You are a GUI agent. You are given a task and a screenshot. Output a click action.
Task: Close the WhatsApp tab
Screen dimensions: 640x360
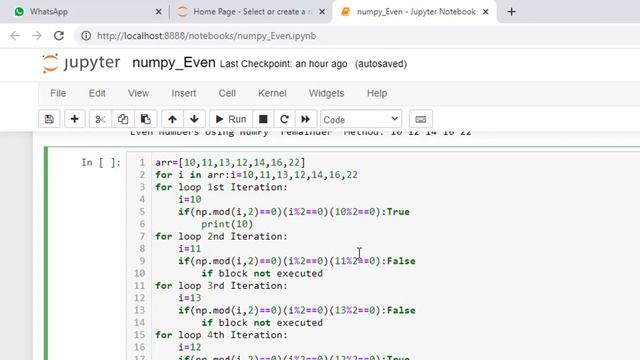click(159, 12)
